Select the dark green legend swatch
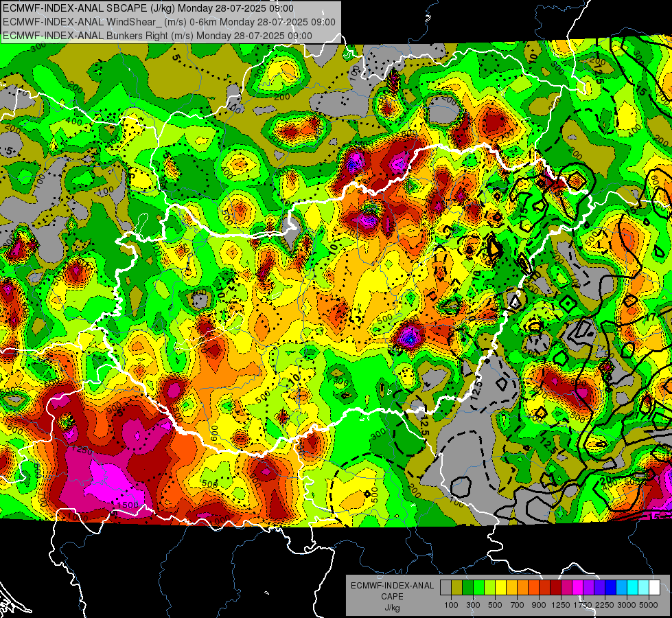Image resolution: width=672 pixels, height=618 pixels. [467, 587]
